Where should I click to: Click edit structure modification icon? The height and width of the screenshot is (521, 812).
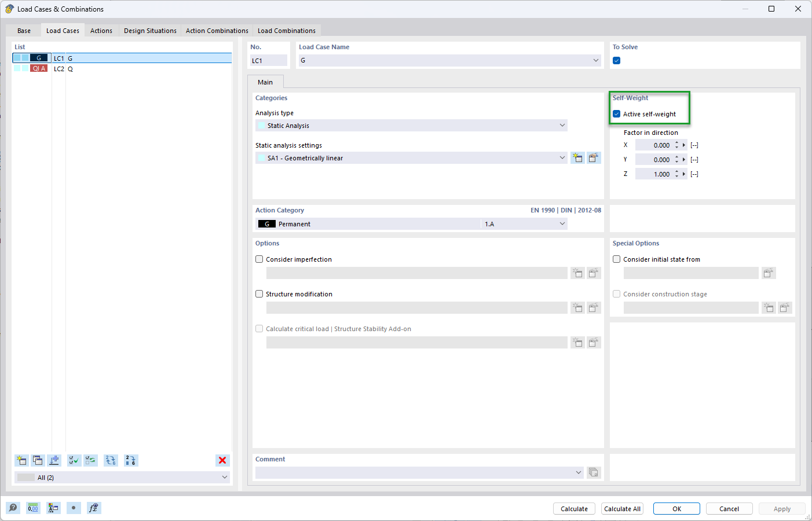pyautogui.click(x=594, y=307)
